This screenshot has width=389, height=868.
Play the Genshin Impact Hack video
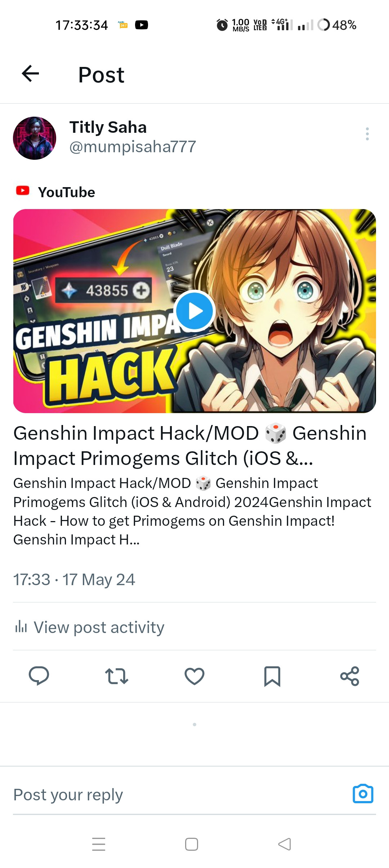point(194,311)
